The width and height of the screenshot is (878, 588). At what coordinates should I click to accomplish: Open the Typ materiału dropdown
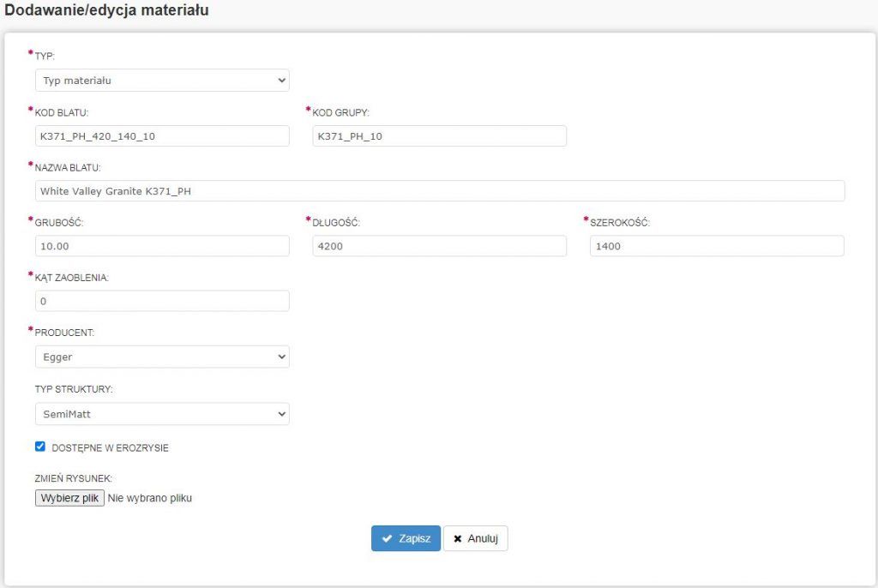click(162, 81)
